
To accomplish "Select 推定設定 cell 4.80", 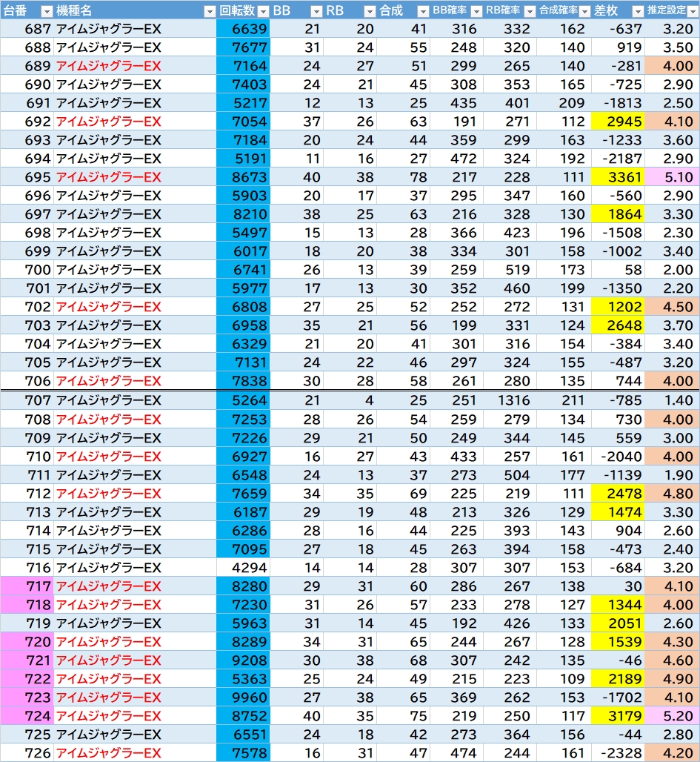I will (673, 494).
